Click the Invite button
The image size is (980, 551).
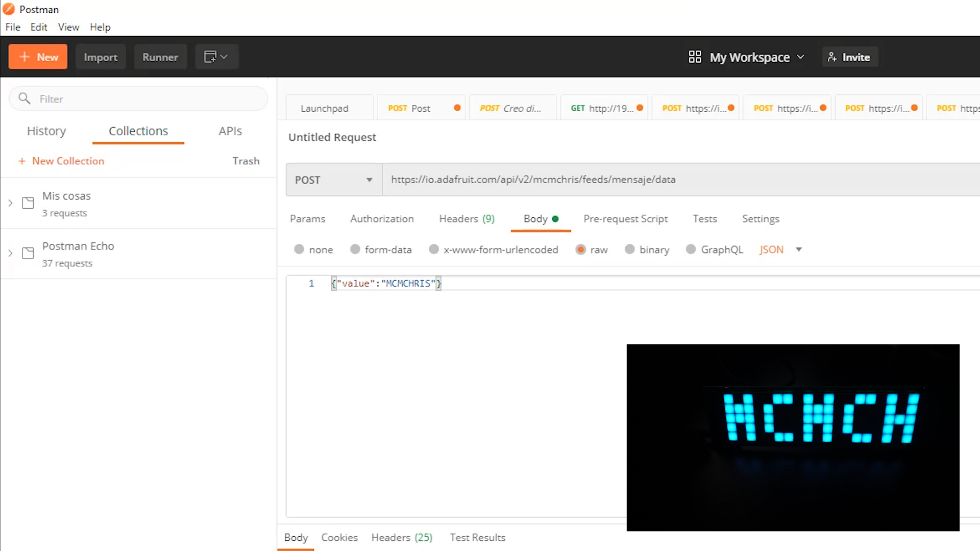[849, 57]
